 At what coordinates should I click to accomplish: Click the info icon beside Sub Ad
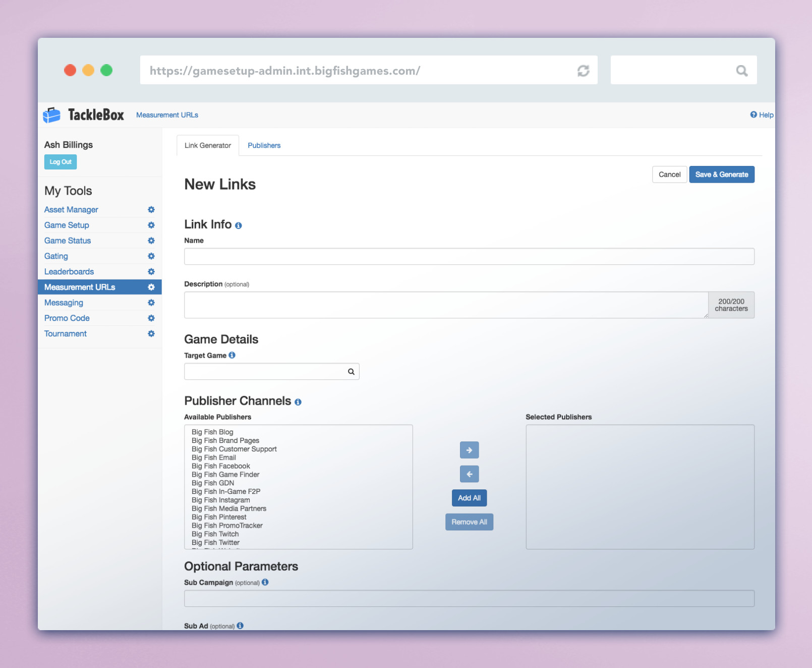click(x=240, y=626)
